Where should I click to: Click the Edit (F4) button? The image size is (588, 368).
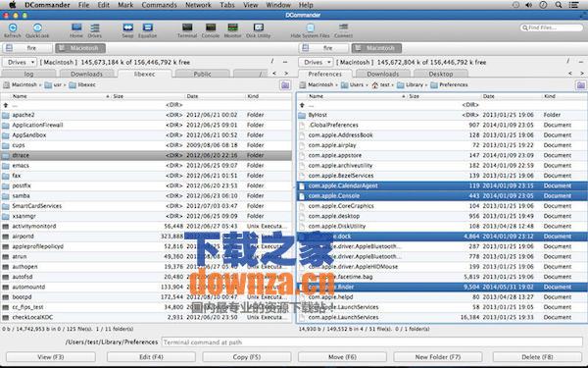[151, 357]
